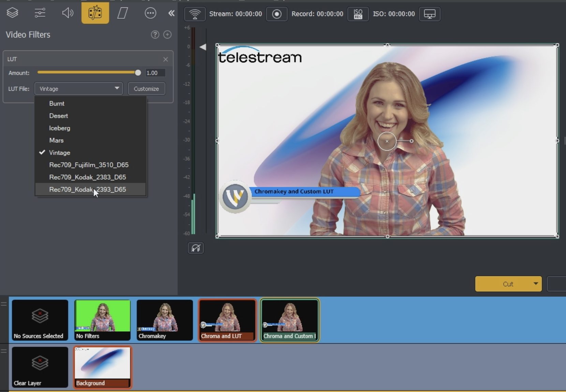This screenshot has width=566, height=392.
Task: Collapse the inspector with double chevron
Action: pyautogui.click(x=172, y=13)
